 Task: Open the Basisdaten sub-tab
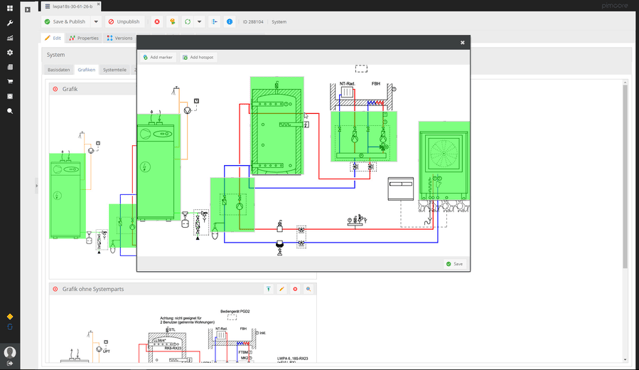pos(59,70)
